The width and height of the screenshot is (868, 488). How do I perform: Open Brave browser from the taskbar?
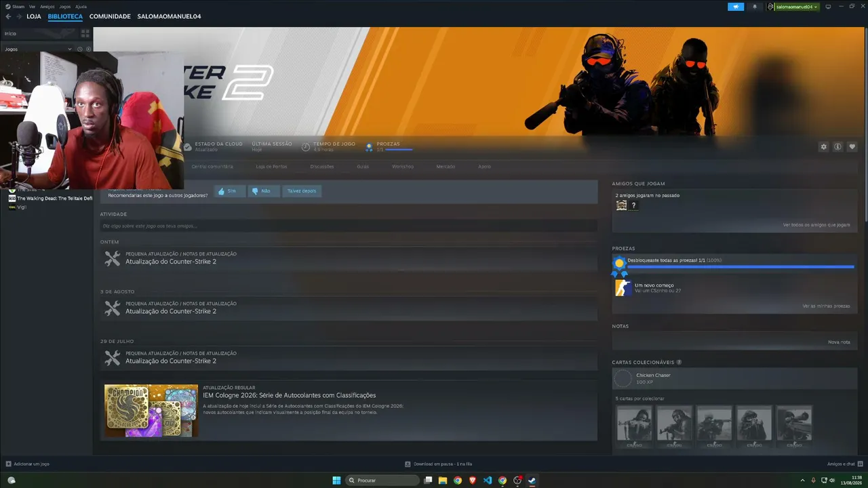coord(473,481)
